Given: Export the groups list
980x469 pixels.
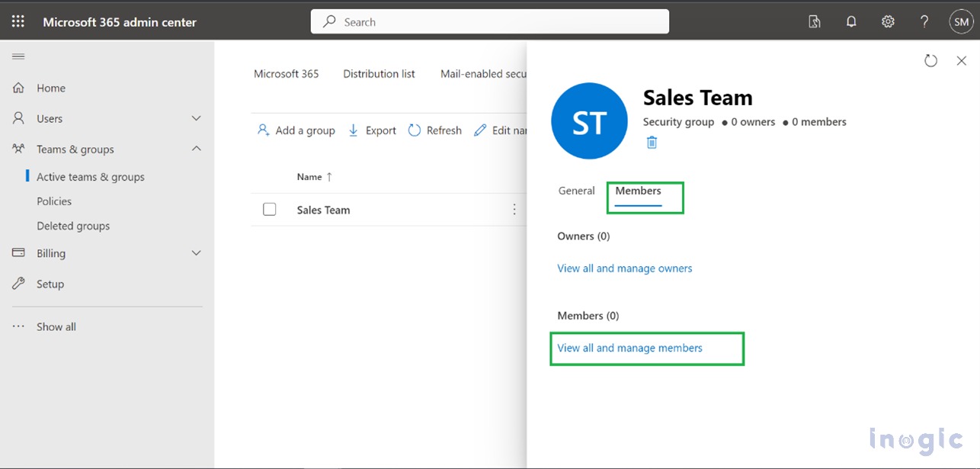Looking at the screenshot, I should 371,130.
